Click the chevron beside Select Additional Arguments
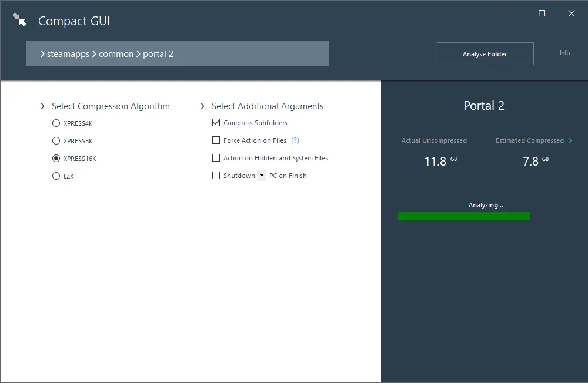The image size is (588, 383). [x=202, y=106]
